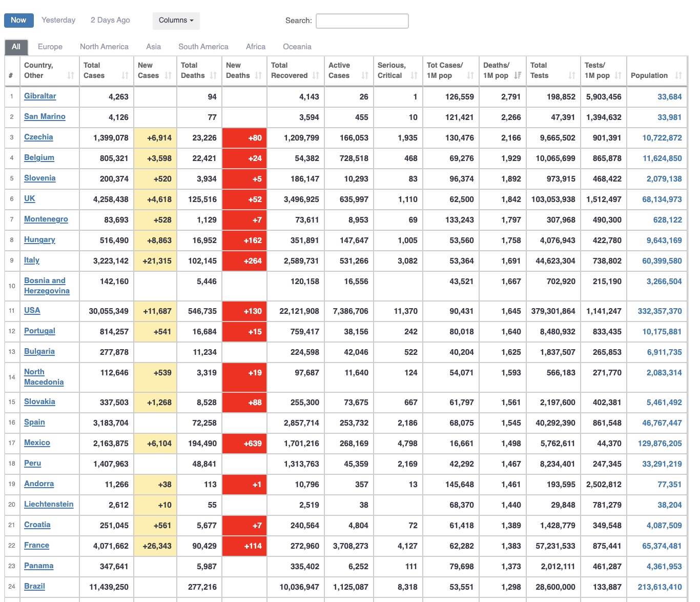Screen dimensions: 700x602
Task: Filter table by Africa tab
Action: (256, 47)
